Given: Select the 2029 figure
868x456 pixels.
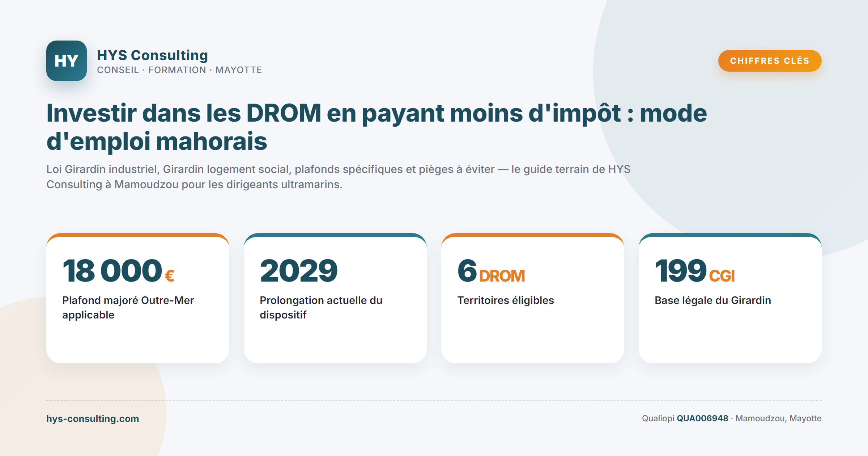Looking at the screenshot, I should click(299, 270).
